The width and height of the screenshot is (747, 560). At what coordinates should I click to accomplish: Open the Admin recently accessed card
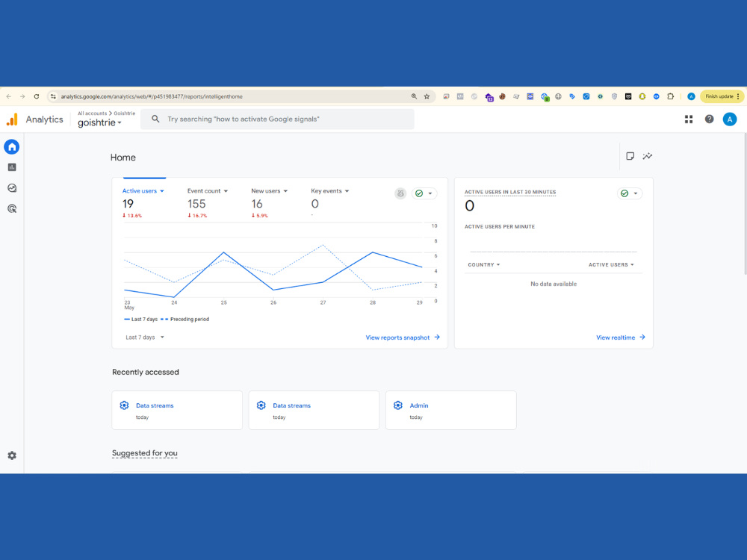point(450,411)
